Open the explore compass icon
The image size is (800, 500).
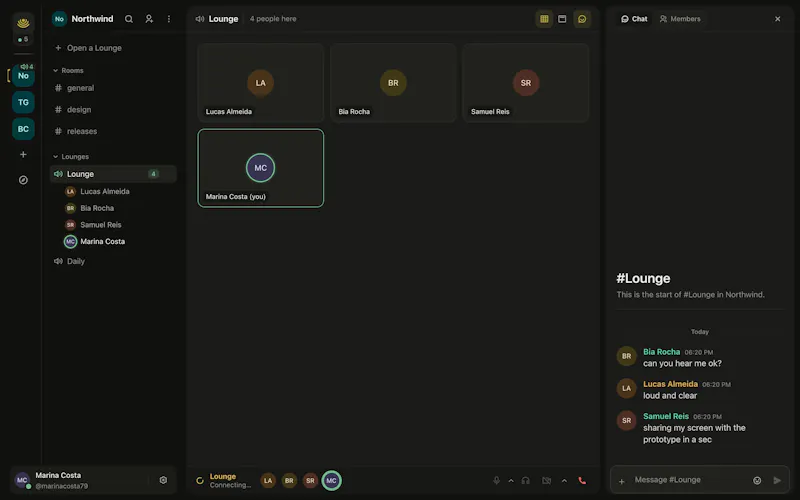tap(23, 180)
